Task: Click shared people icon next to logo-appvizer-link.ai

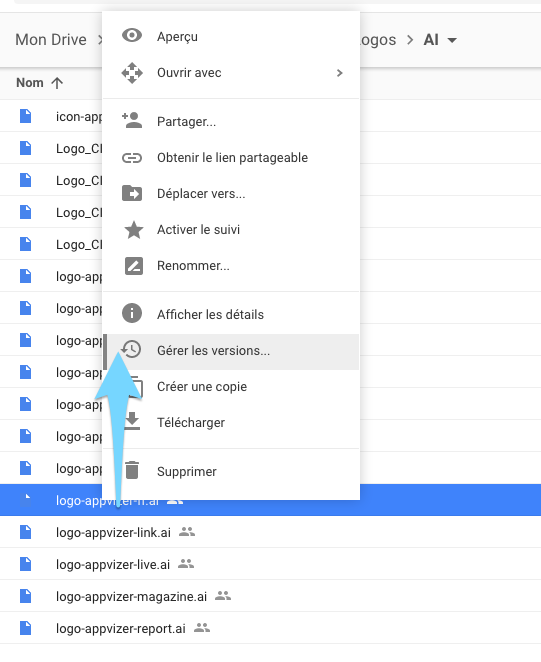Action: pos(187,532)
